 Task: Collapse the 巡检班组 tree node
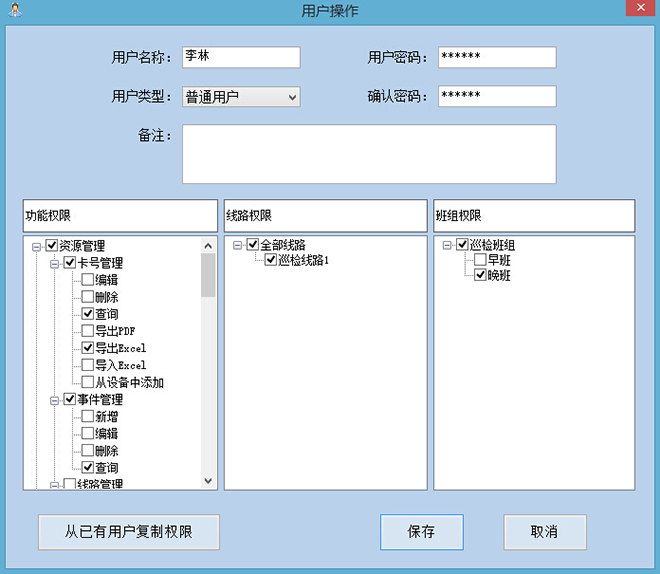(448, 245)
